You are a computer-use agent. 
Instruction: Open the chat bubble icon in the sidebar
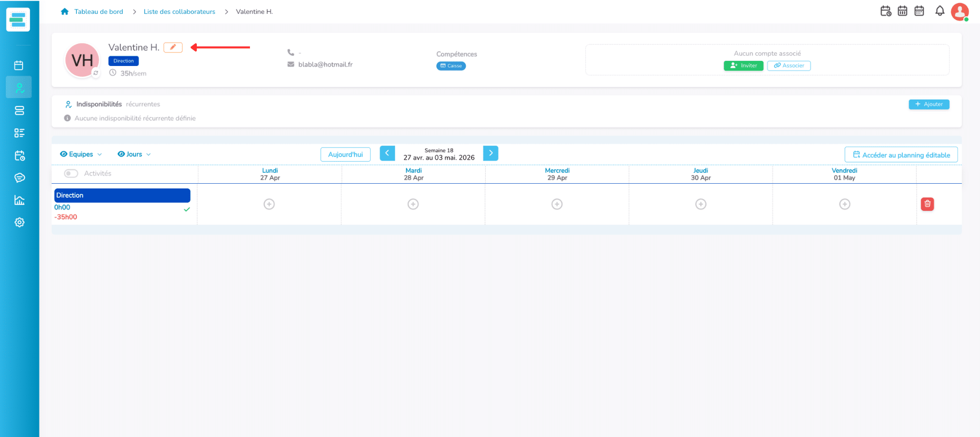[x=19, y=178]
